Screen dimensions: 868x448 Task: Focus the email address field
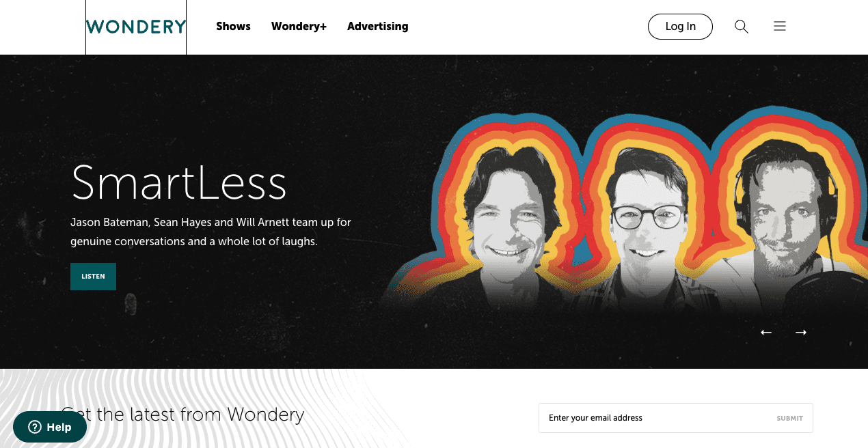656,418
